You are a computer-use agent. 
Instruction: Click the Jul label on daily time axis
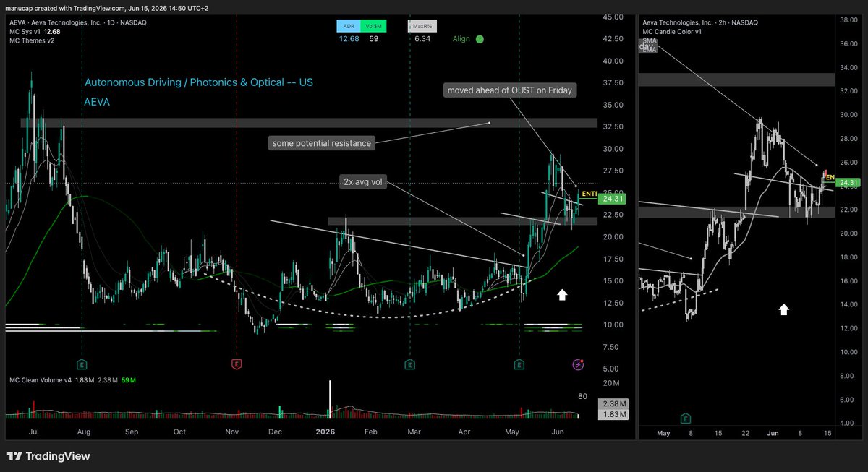(33, 431)
